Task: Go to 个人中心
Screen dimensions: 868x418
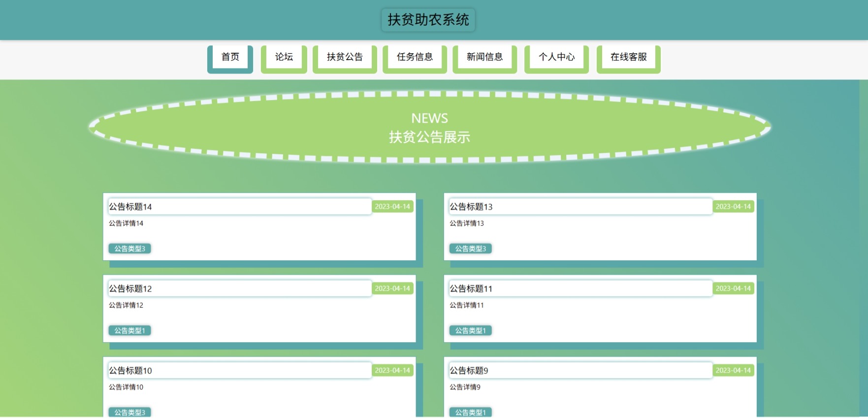Action: point(556,59)
